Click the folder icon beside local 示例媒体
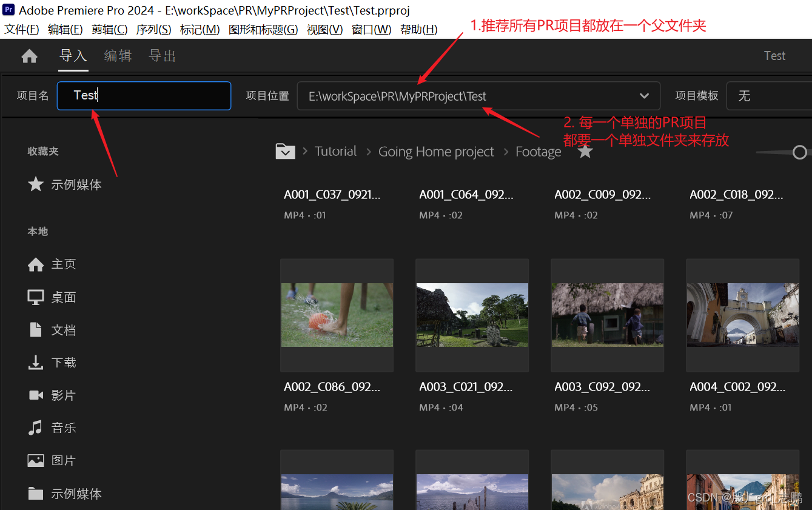Screen dimensions: 812x510 [36, 494]
